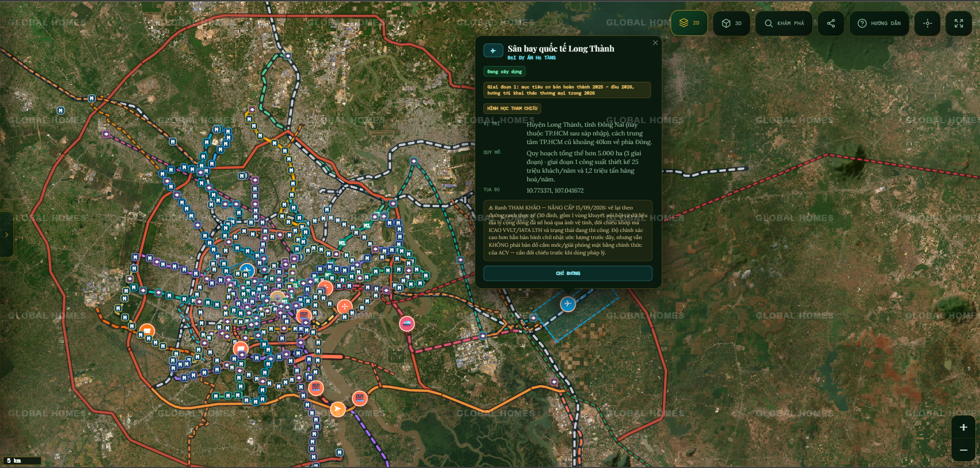The image size is (980, 468).
Task: Open the Khám phá search
Action: click(784, 23)
